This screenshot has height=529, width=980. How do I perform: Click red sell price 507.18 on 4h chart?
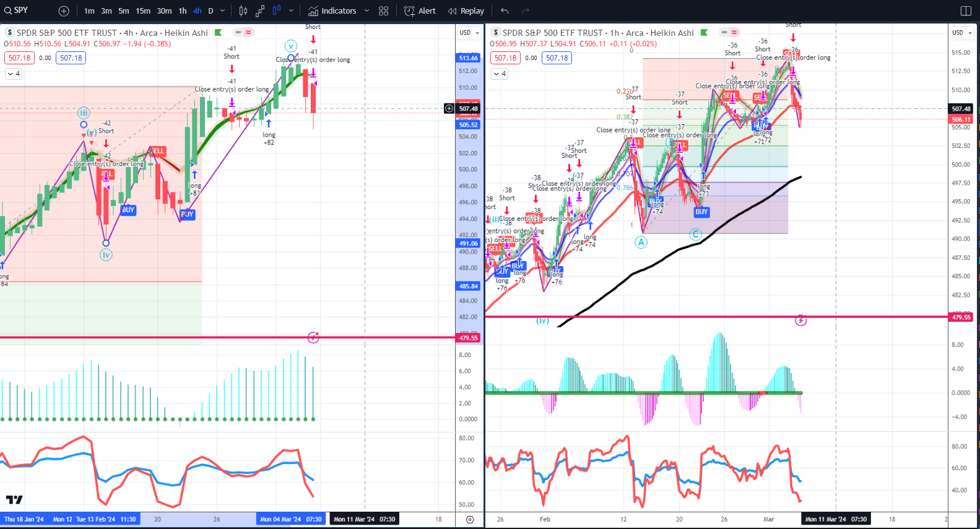coord(19,58)
